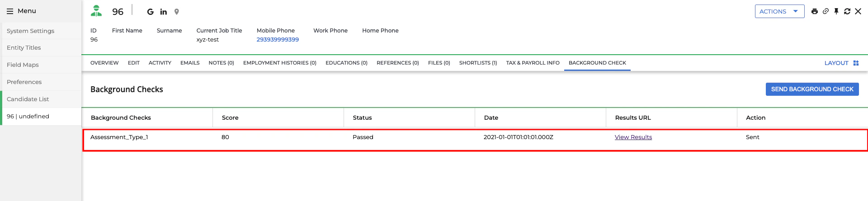The image size is (868, 201).
Task: Open the REFERENCES (0) tab
Action: (398, 63)
